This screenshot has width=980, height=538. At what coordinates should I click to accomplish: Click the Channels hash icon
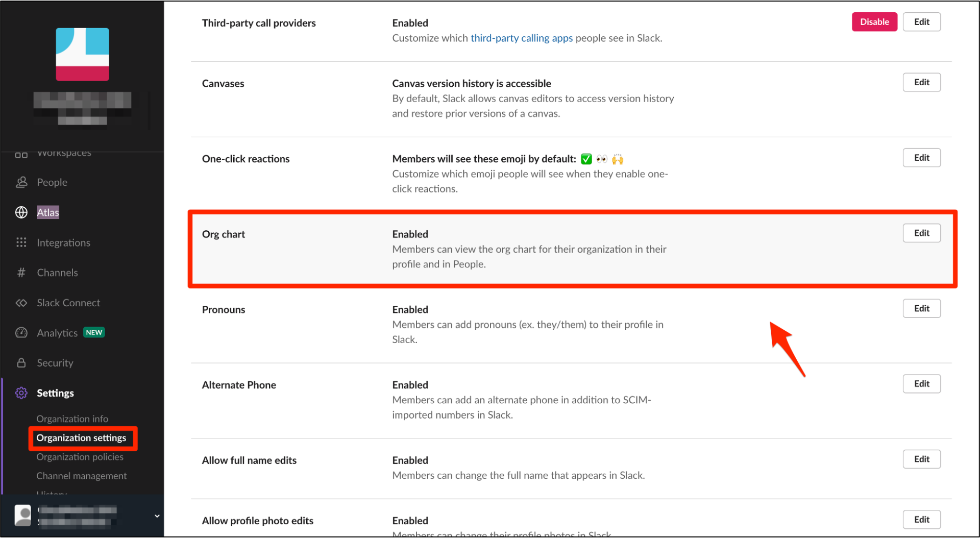click(21, 272)
